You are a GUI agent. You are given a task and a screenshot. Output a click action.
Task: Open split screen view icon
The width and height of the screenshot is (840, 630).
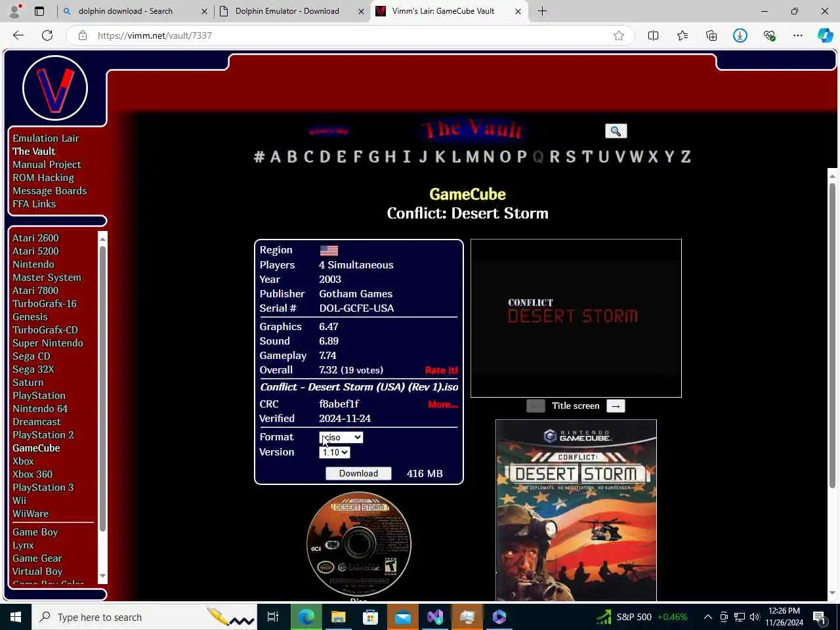pyautogui.click(x=653, y=35)
